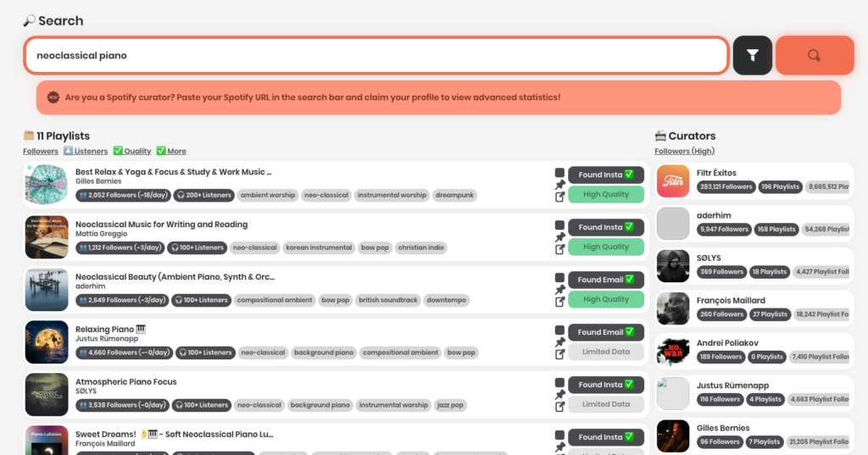Open Relaxing Piano moon cover image
Screen dimensions: 868x455
pos(47,342)
